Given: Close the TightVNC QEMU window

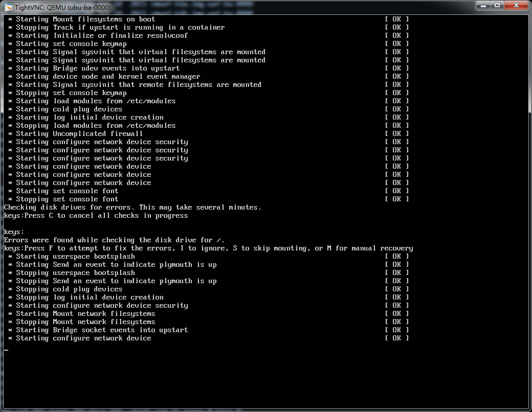Looking at the screenshot, I should coord(516,5).
